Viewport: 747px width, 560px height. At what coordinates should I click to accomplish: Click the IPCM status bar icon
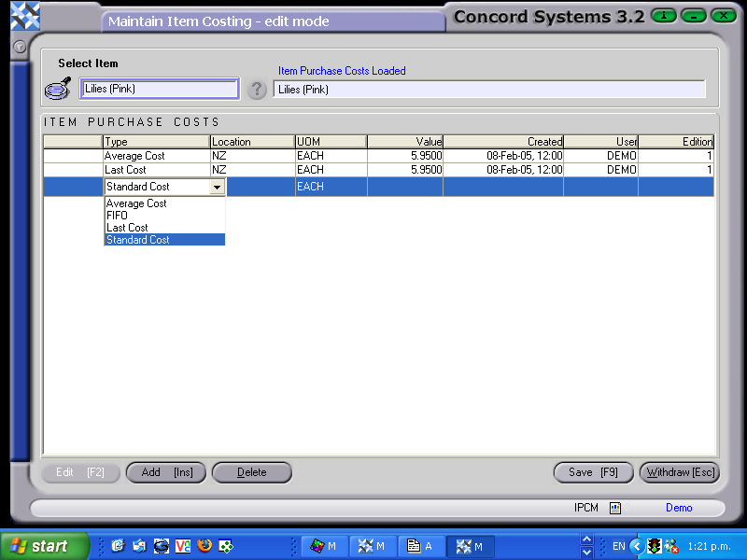click(613, 508)
